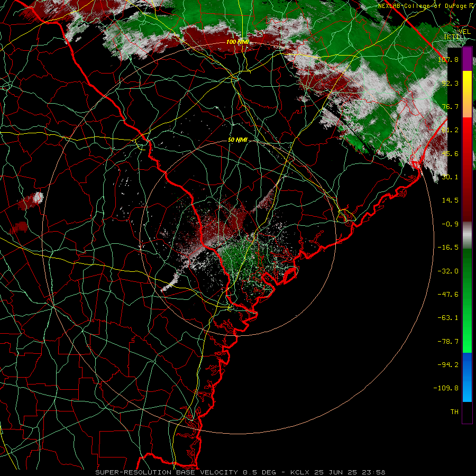Image resolution: width=476 pixels, height=476 pixels.
Task: Click the VEL legend title
Action: pyautogui.click(x=464, y=32)
